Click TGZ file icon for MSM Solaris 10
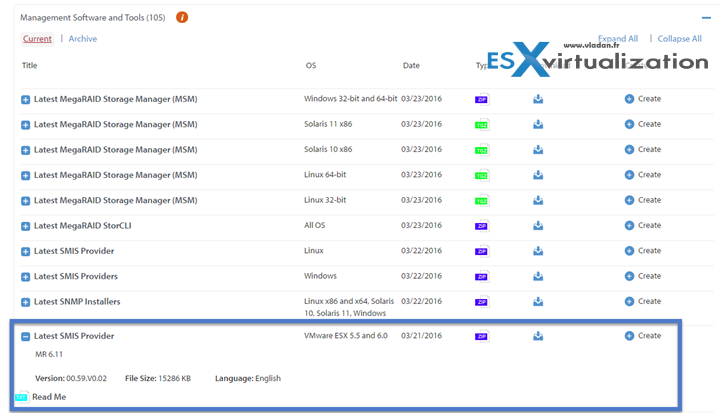The image size is (720, 413). click(482, 150)
